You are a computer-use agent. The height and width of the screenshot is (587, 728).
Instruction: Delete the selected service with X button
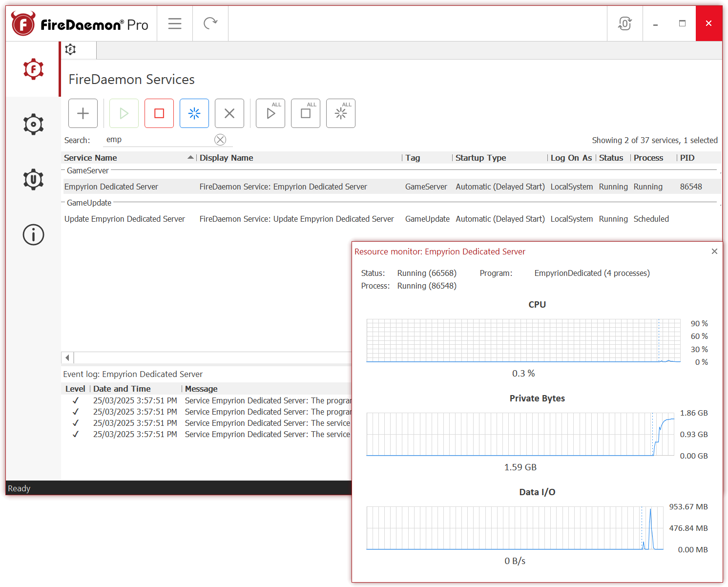coord(229,113)
